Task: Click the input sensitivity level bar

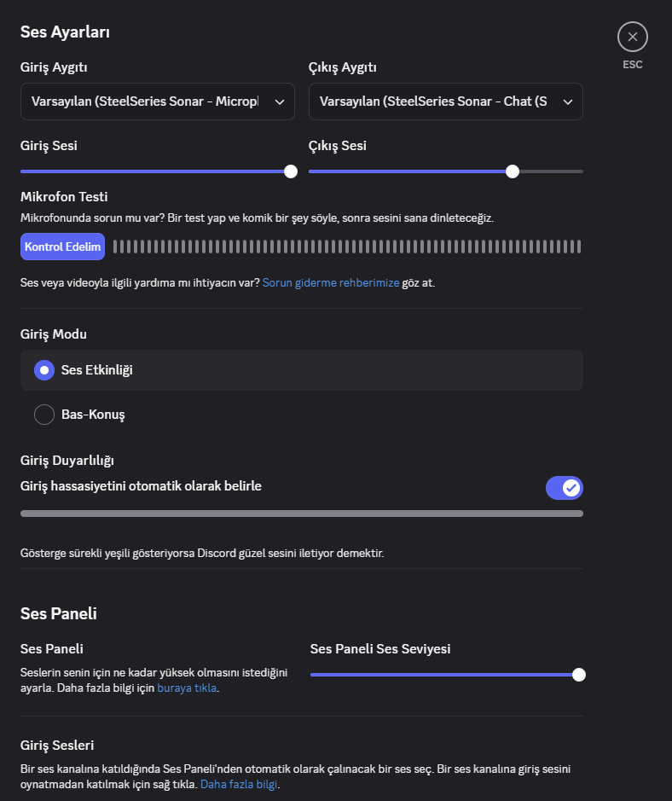Action: 301,514
